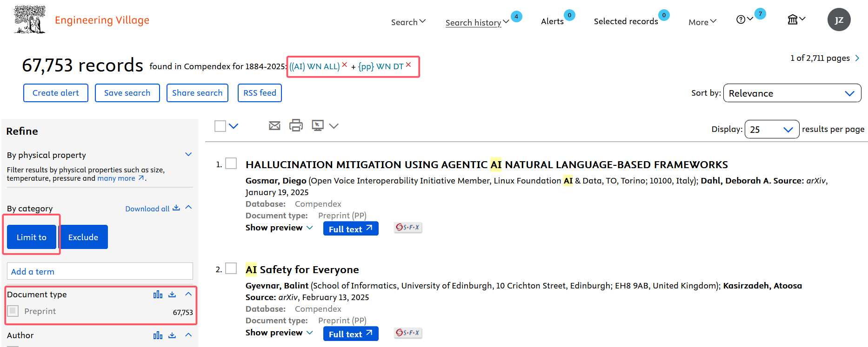Open Hallucination Mitigation article title
Screen dimensions: 868x347
pyautogui.click(x=487, y=164)
